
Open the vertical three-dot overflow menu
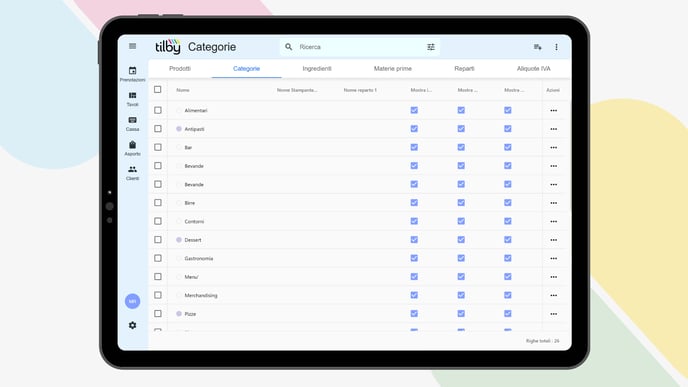pos(556,47)
